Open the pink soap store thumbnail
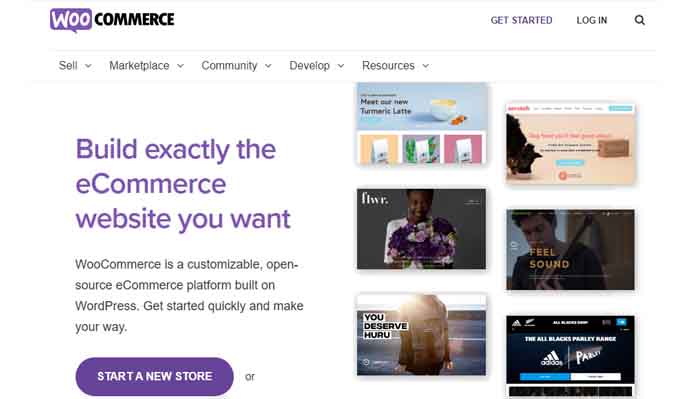Image resolution: width=692 pixels, height=399 pixels. coord(570,143)
